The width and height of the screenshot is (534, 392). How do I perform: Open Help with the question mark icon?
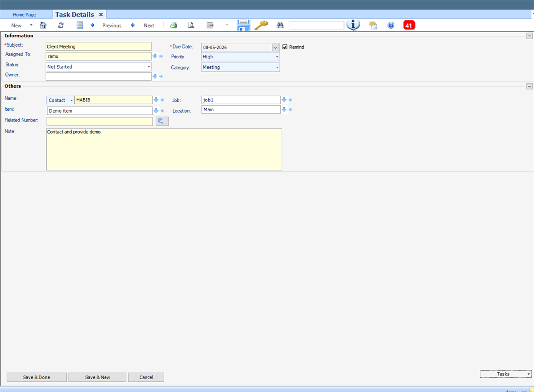click(x=391, y=25)
